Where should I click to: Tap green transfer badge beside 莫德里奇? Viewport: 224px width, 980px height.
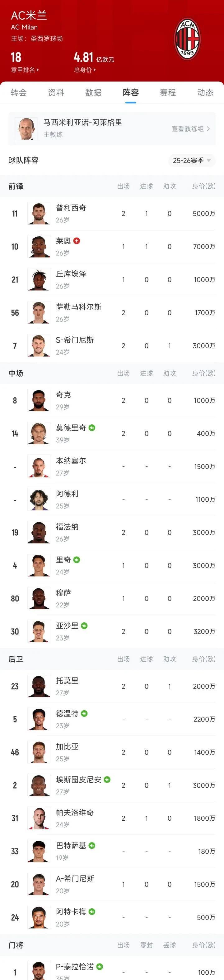tap(92, 427)
